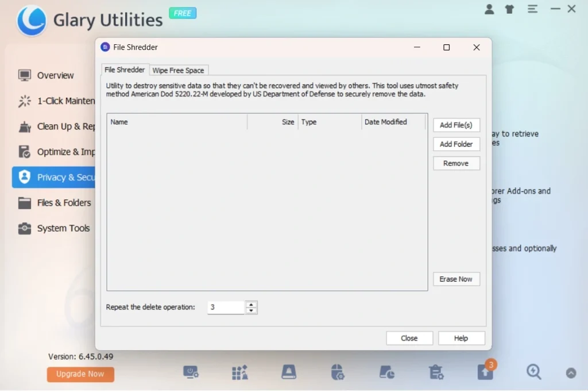The height and width of the screenshot is (392, 588).
Task: Click the Files & Folders folder icon
Action: (25, 203)
